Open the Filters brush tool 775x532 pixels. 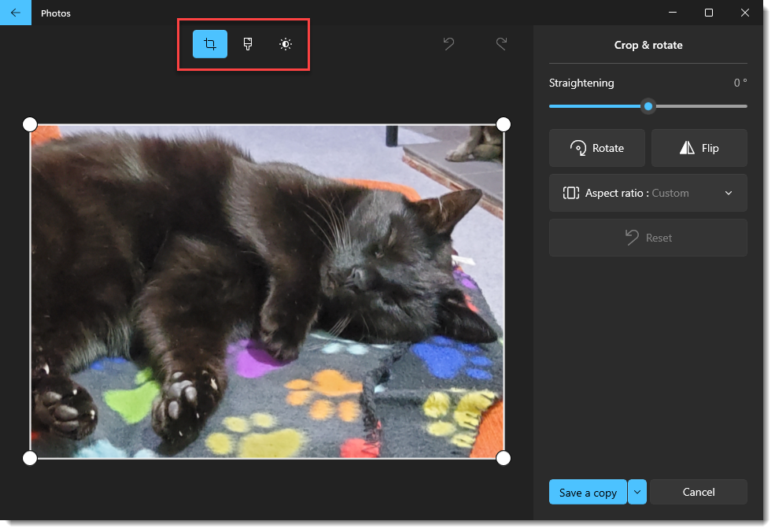[248, 45]
